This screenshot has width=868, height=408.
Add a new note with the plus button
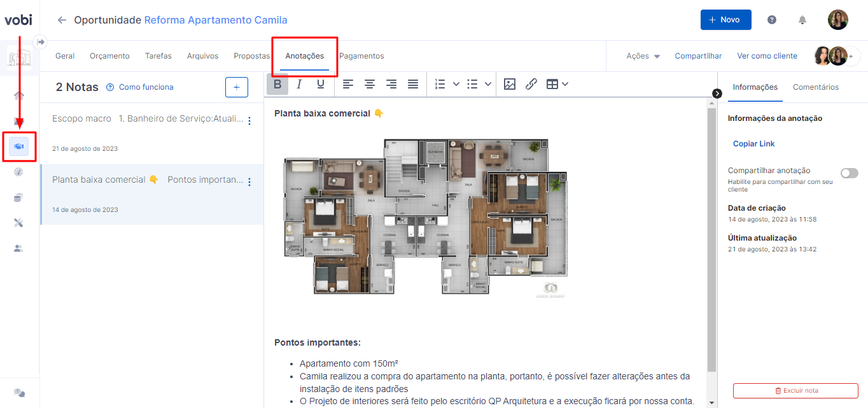237,87
